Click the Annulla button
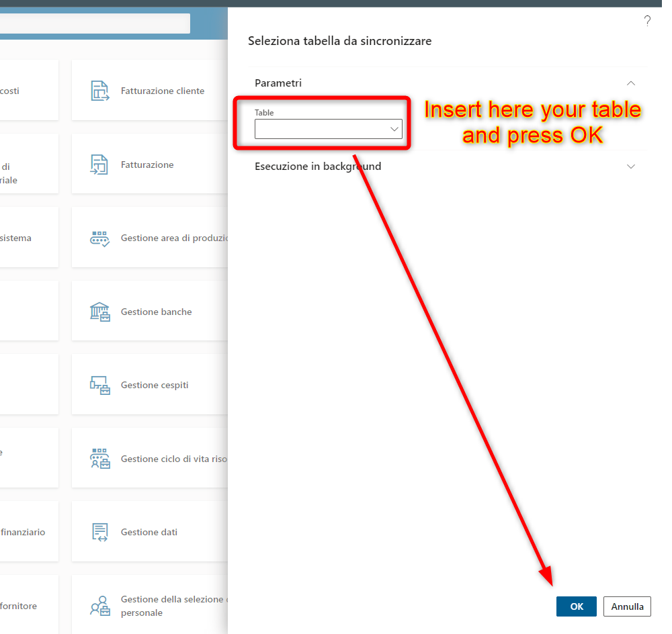Screen dimensions: 672x634 point(627,606)
